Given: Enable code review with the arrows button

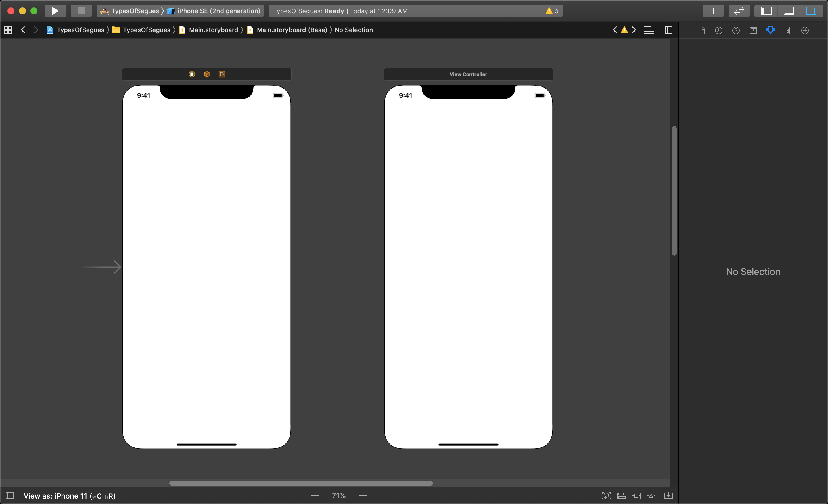Looking at the screenshot, I should click(x=739, y=11).
